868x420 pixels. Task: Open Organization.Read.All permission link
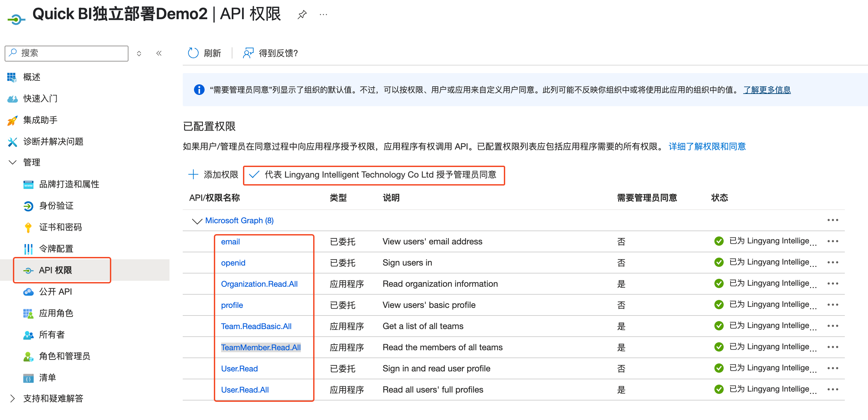(x=259, y=284)
